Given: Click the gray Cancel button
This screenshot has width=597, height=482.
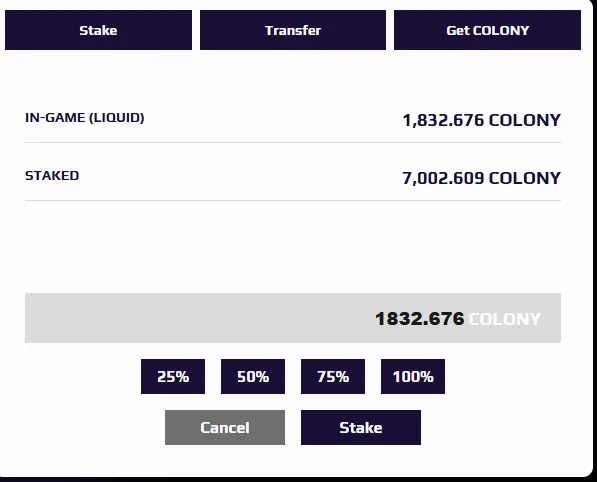Looking at the screenshot, I should click(225, 428).
